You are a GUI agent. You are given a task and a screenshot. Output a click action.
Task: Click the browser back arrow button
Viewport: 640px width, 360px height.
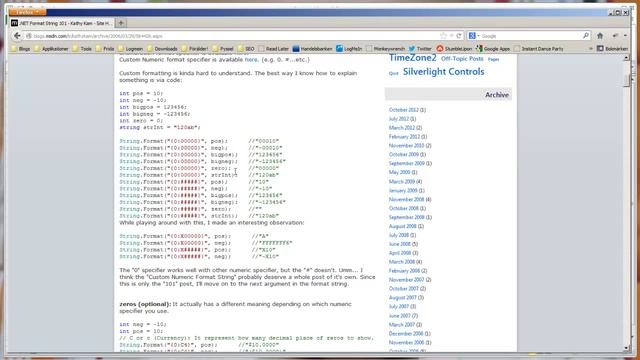[x=17, y=36]
